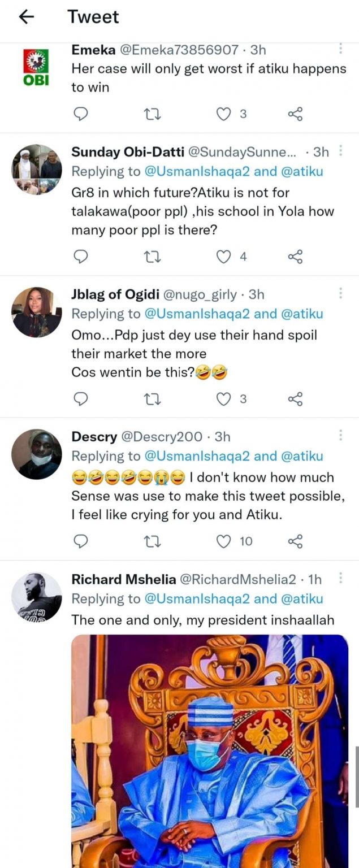Open more options on Richard Mshelia's tweet
Viewport: 359px width, 868px height.
tap(340, 578)
